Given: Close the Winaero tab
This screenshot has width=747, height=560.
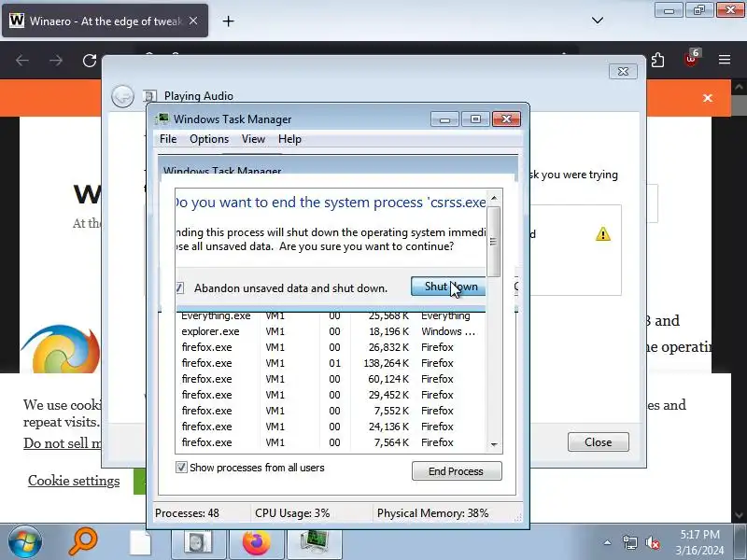Looking at the screenshot, I should 193,21.
